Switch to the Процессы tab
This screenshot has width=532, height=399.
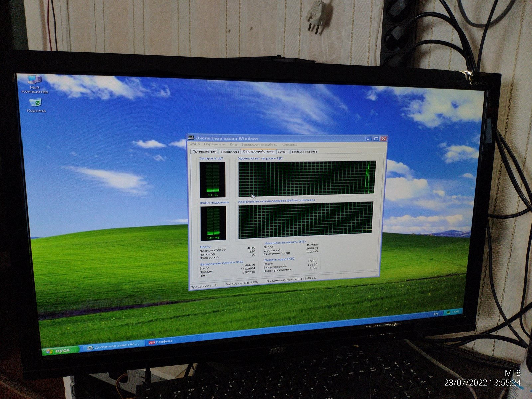[x=230, y=152]
